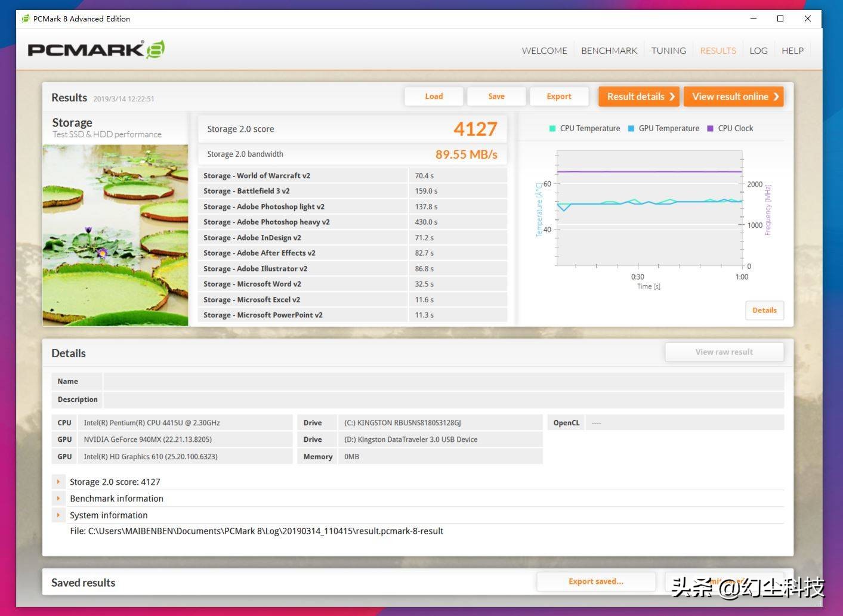Click the 159.0 s Battlefield 3 time

click(426, 191)
